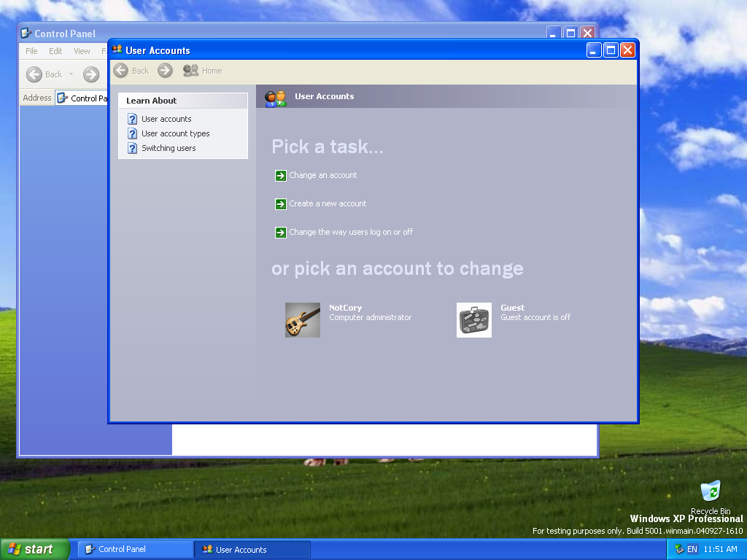
Task: Open the Back history dropdown in Control Panel
Action: pos(71,74)
